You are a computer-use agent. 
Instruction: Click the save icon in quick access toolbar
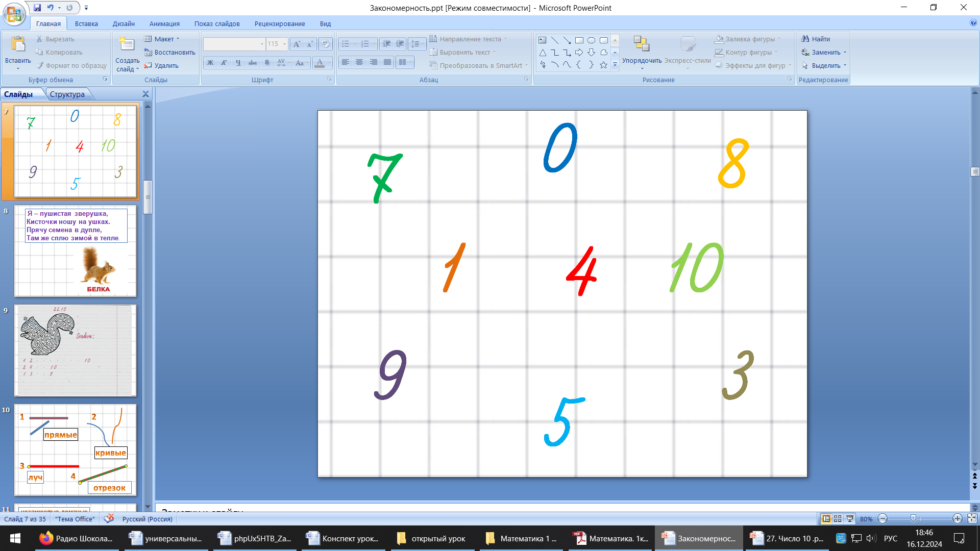(37, 8)
